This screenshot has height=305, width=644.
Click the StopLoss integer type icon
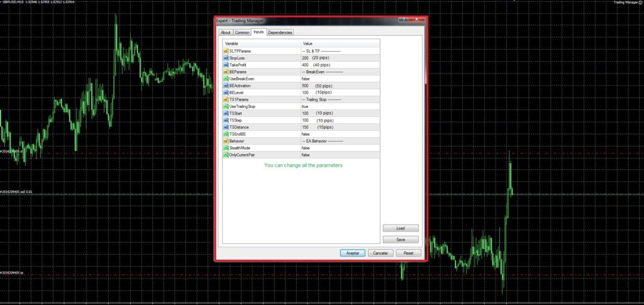(x=226, y=58)
